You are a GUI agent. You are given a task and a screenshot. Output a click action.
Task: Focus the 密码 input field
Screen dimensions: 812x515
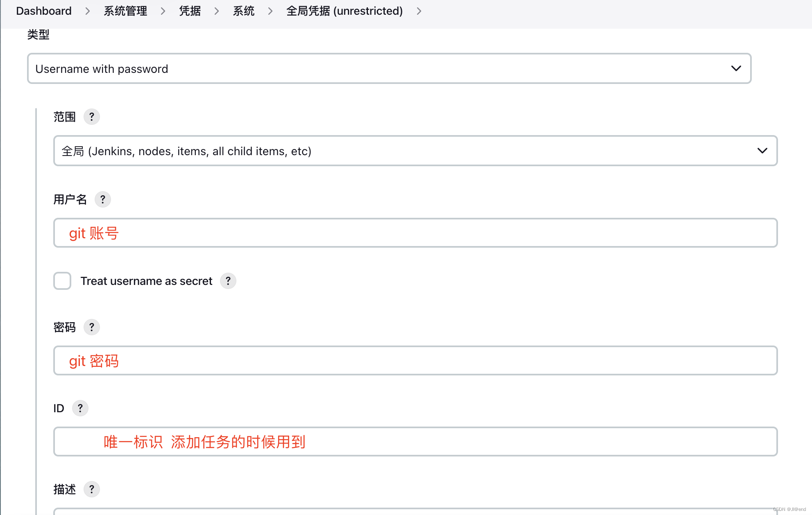point(415,360)
